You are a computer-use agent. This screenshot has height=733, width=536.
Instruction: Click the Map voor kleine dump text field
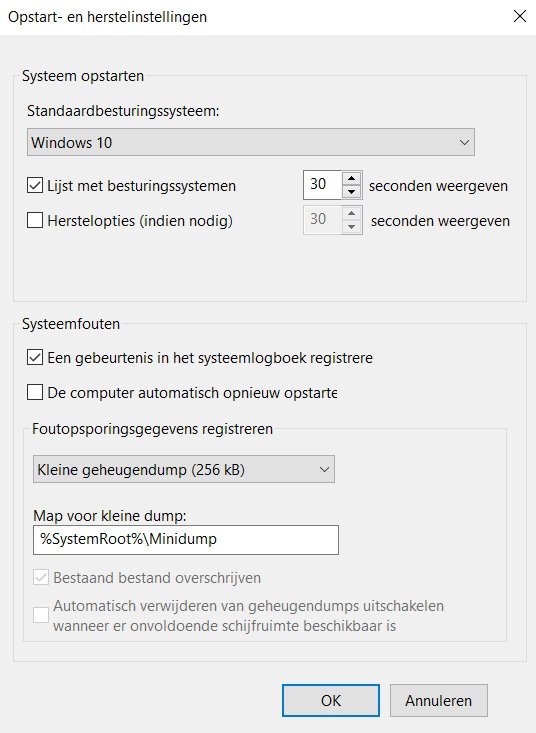pyautogui.click(x=186, y=539)
